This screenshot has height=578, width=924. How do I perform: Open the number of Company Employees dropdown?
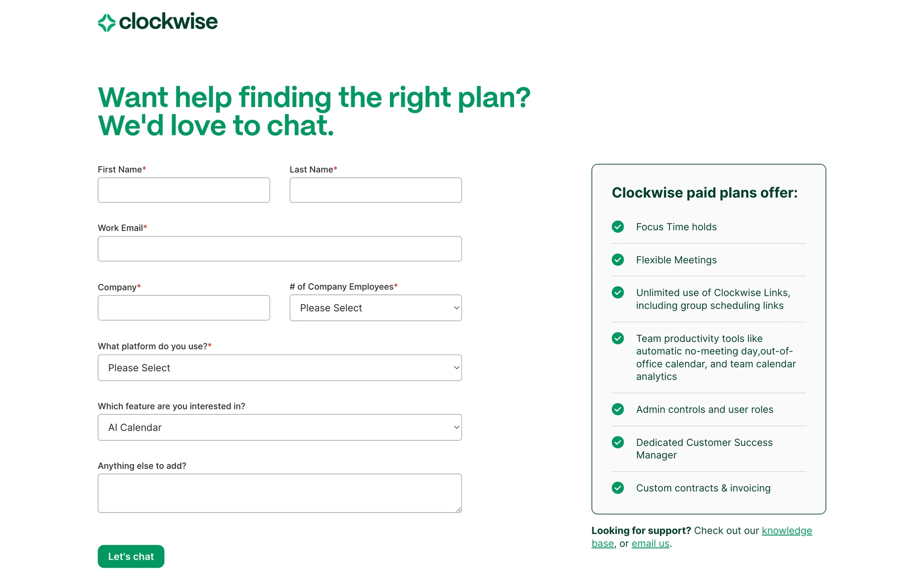click(375, 308)
